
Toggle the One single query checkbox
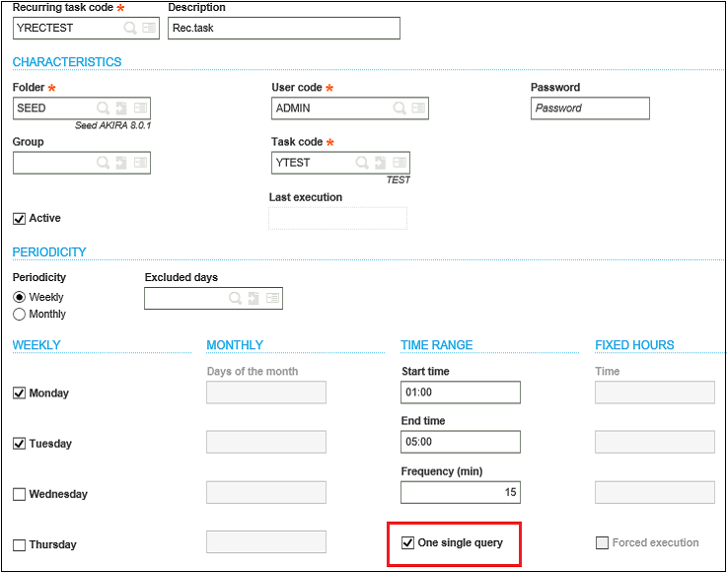pos(407,542)
